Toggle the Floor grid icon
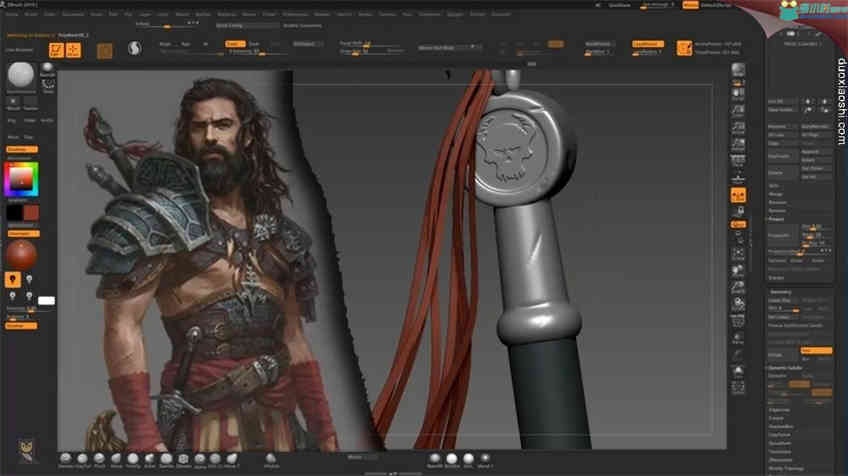Viewport: 848px width, 476px height. [738, 177]
